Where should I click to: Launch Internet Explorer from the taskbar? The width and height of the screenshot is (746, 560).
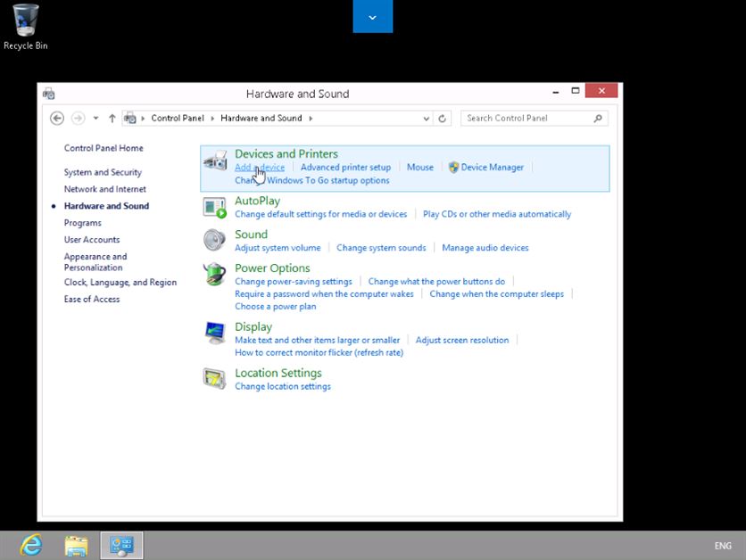point(31,545)
